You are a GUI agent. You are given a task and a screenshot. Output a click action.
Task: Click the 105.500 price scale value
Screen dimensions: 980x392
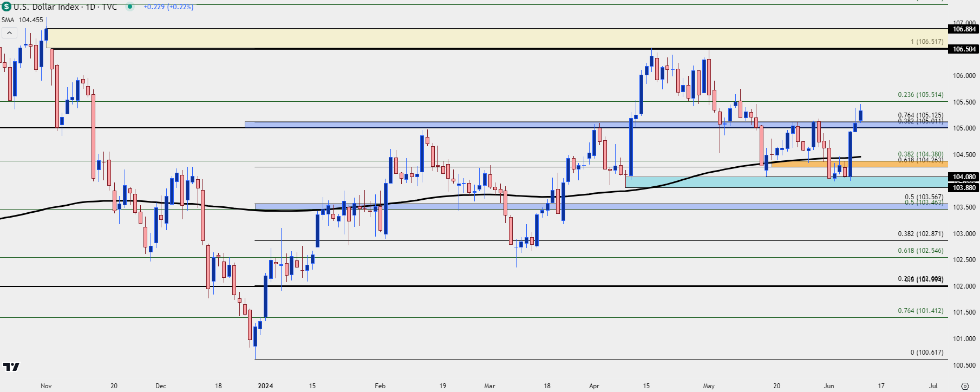pyautogui.click(x=964, y=102)
